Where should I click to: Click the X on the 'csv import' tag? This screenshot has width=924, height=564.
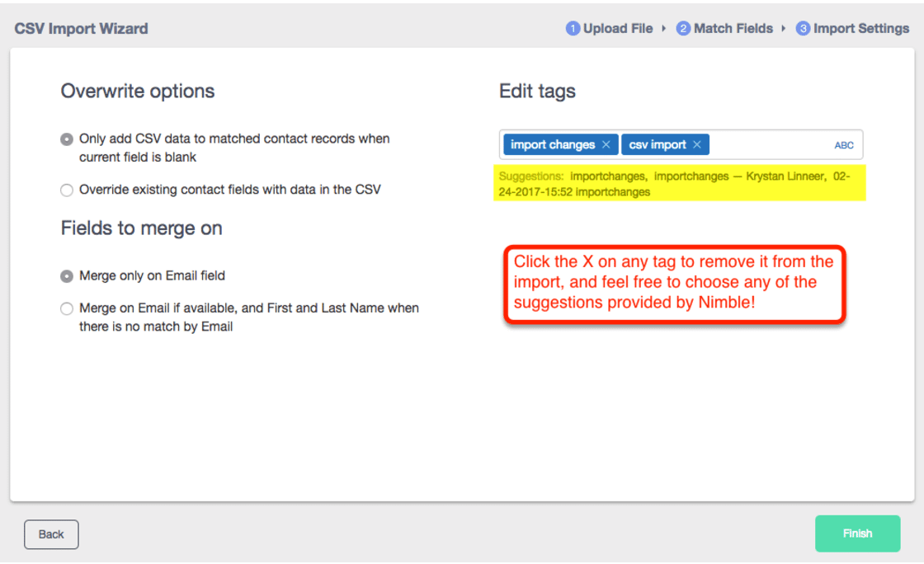pyautogui.click(x=697, y=145)
